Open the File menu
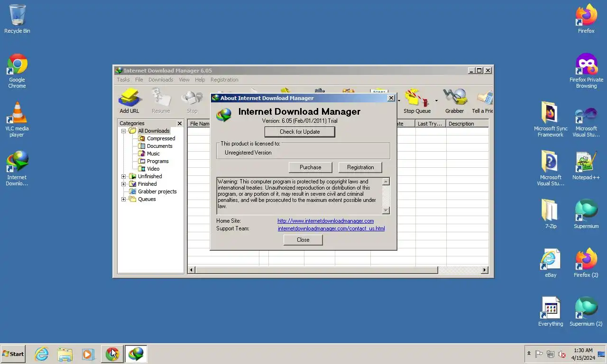This screenshot has width=607, height=364. point(139,80)
